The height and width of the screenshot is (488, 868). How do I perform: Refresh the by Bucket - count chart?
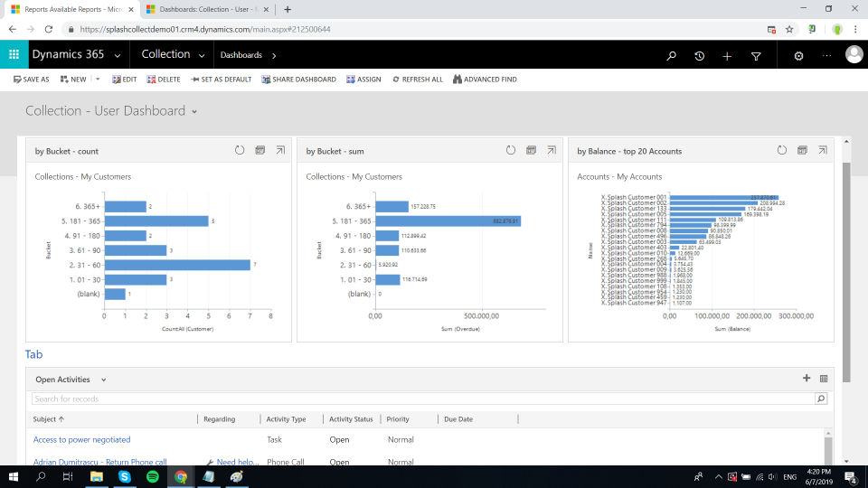point(240,151)
